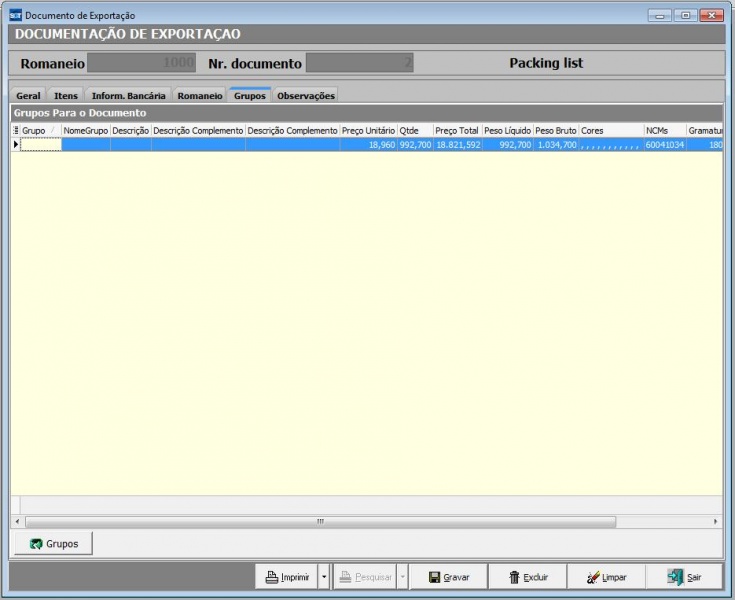Open the Itens tab
This screenshot has height=600, width=735.
66,96
